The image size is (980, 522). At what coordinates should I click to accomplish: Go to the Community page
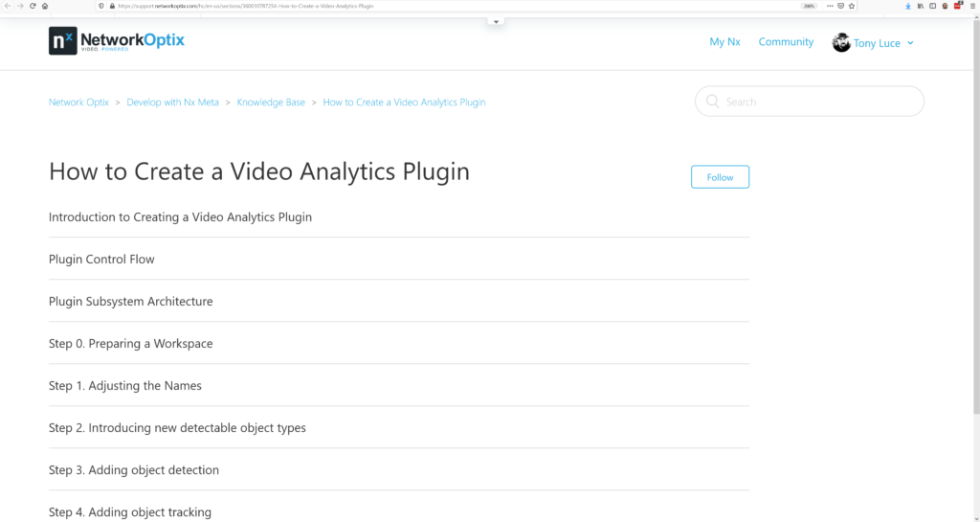(x=786, y=42)
